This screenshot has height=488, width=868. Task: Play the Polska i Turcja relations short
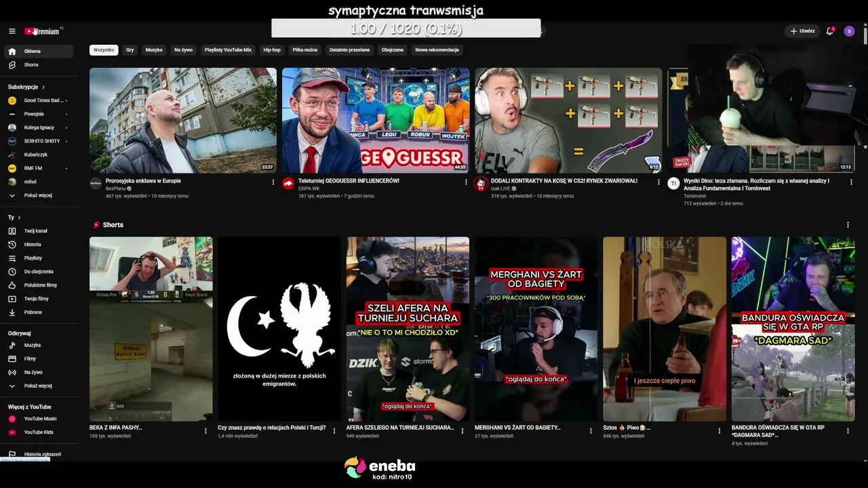279,329
